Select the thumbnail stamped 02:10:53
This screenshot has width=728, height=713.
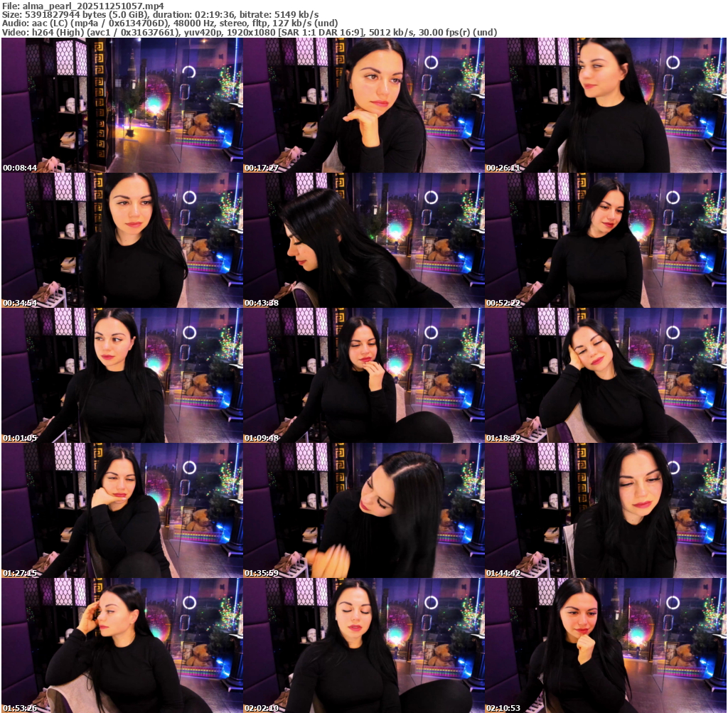(606, 645)
